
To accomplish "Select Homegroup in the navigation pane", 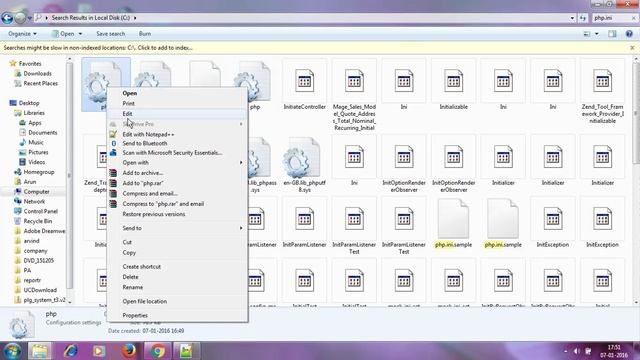I will (34, 172).
